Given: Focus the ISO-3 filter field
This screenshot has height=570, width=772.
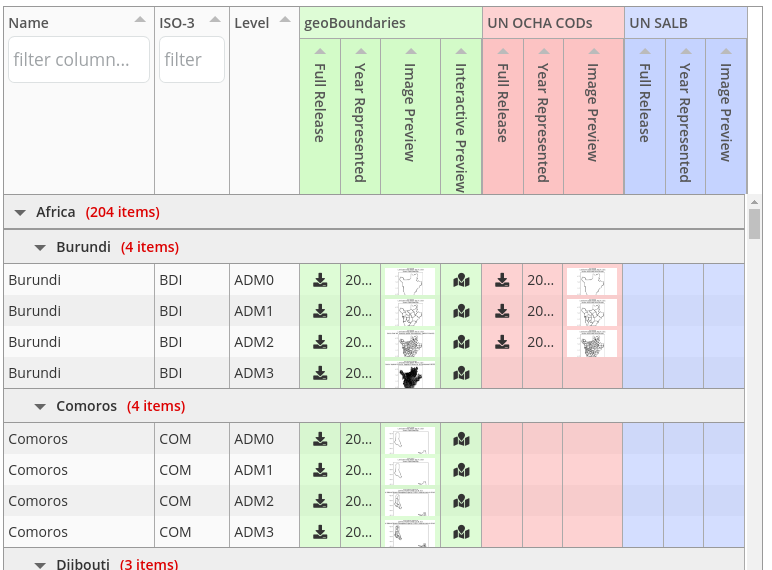Looking at the screenshot, I should (x=192, y=60).
